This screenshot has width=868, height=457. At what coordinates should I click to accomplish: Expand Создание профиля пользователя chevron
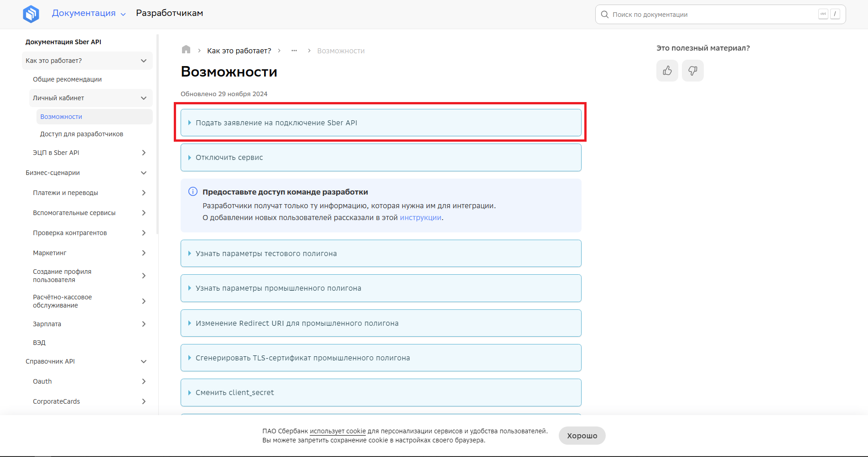tap(144, 276)
